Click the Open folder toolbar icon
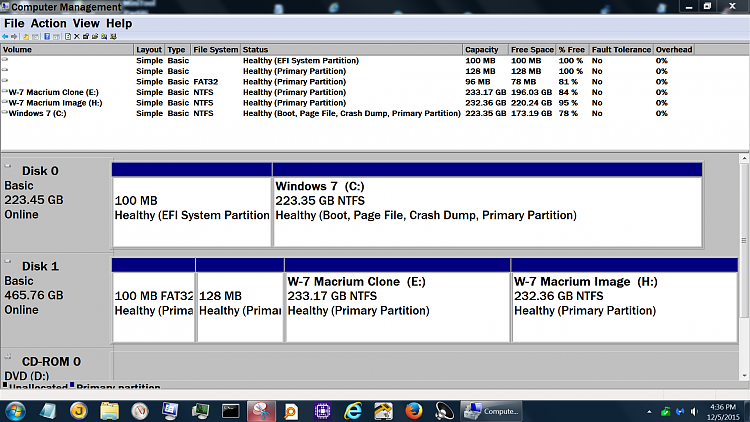 (x=95, y=36)
